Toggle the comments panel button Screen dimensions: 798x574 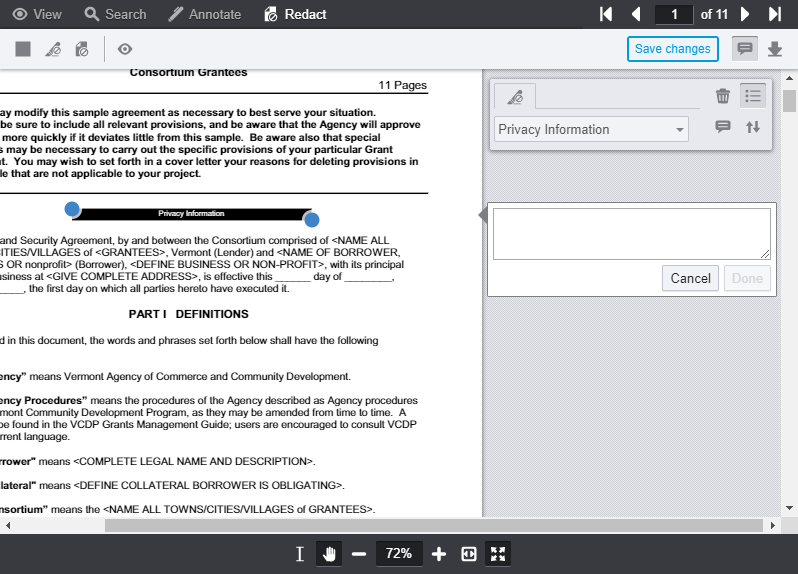[744, 49]
